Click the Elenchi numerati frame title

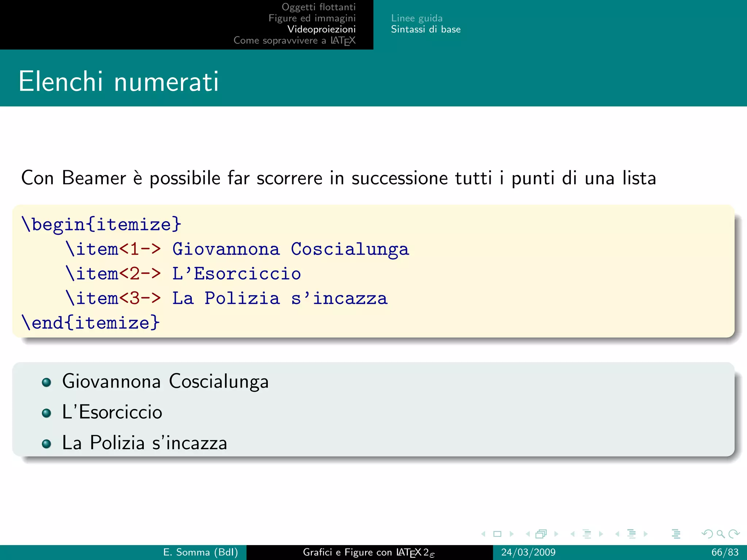[x=119, y=81]
